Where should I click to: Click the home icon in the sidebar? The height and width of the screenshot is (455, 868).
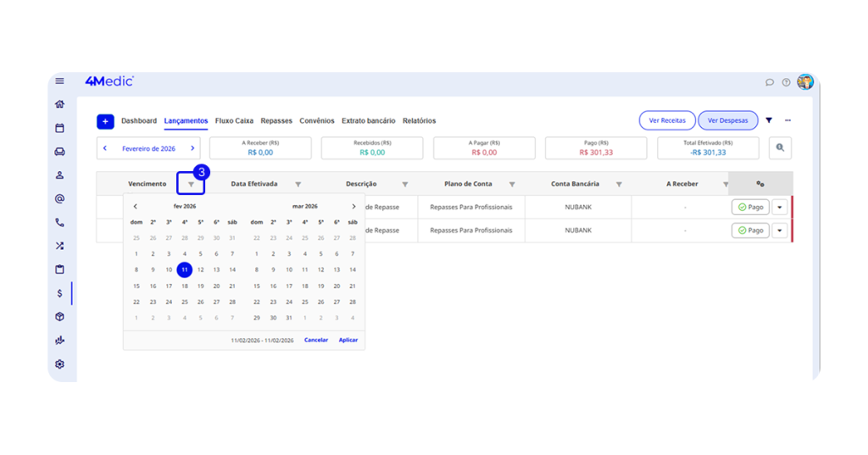[59, 104]
